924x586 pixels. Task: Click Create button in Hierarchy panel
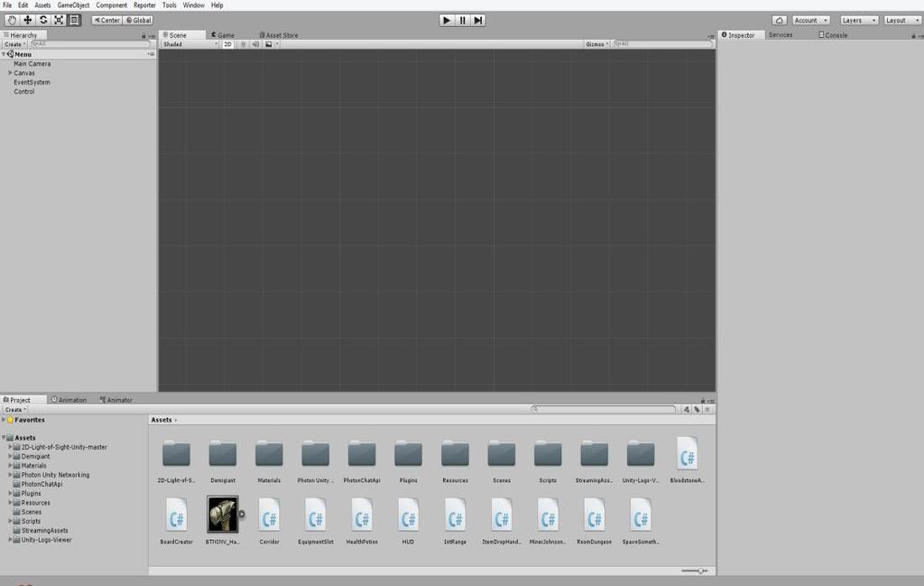click(x=14, y=44)
